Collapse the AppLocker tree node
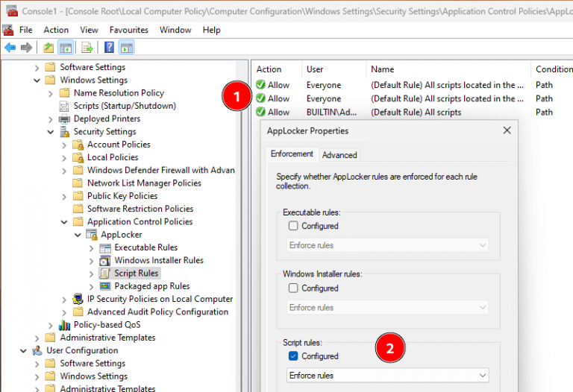 pos(78,235)
